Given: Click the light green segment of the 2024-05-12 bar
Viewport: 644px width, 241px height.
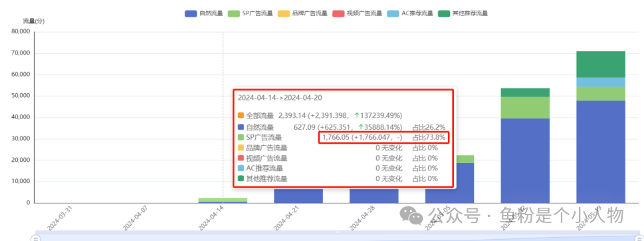Looking at the screenshot, I should 525,107.
